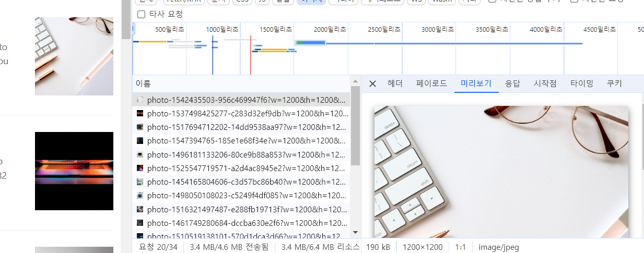Image resolution: width=644 pixels, height=253 pixels.
Task: Click request list scrollbar down arrow
Action: [355, 233]
